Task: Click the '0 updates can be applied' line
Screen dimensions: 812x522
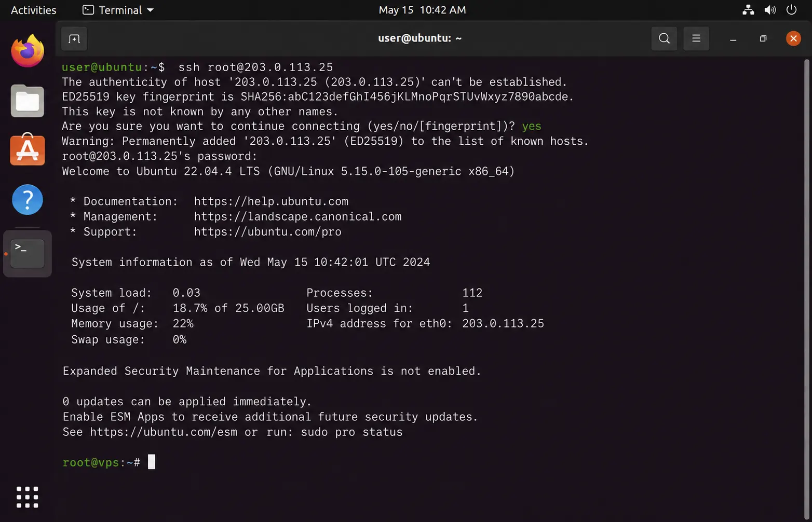Action: pyautogui.click(x=187, y=402)
